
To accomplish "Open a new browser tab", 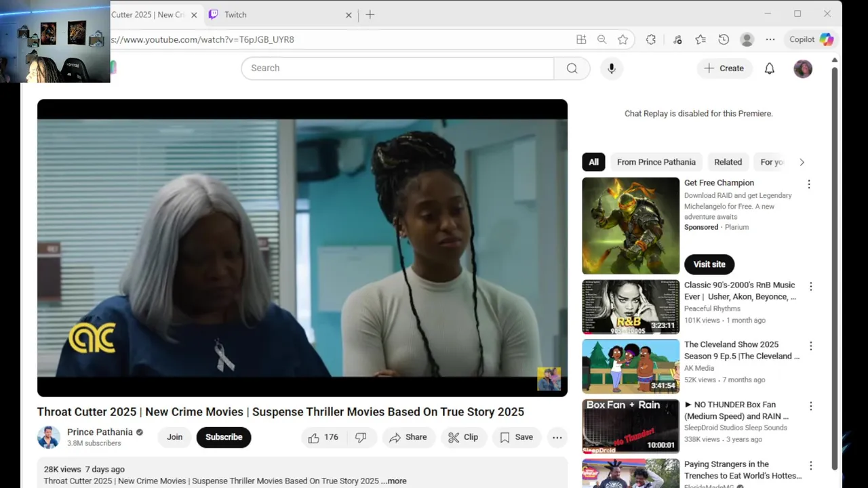I will pos(370,14).
